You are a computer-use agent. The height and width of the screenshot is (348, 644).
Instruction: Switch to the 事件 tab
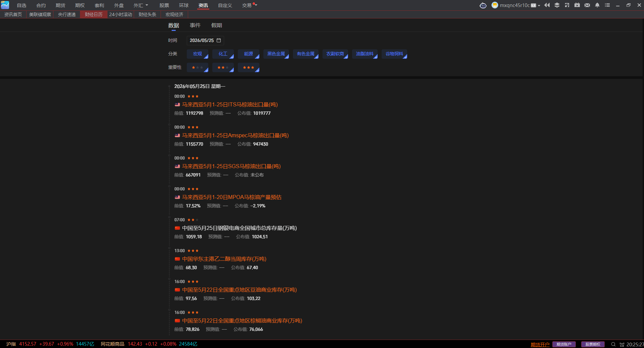click(x=195, y=26)
